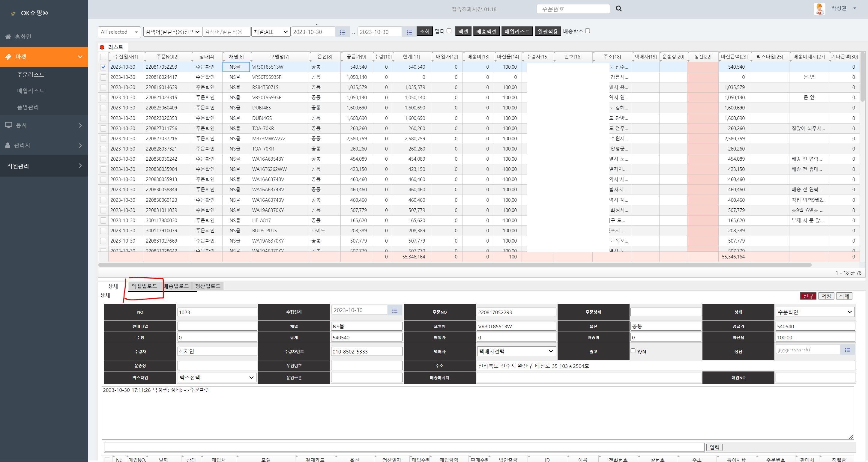
Task: Check the 출고 Y/N checkbox
Action: click(x=633, y=351)
